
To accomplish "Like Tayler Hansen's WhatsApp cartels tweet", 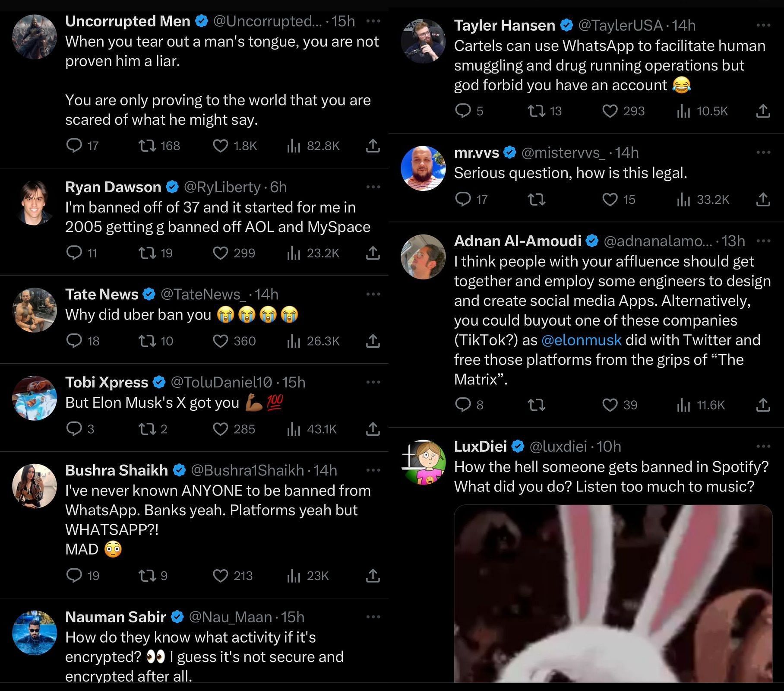I will (610, 111).
